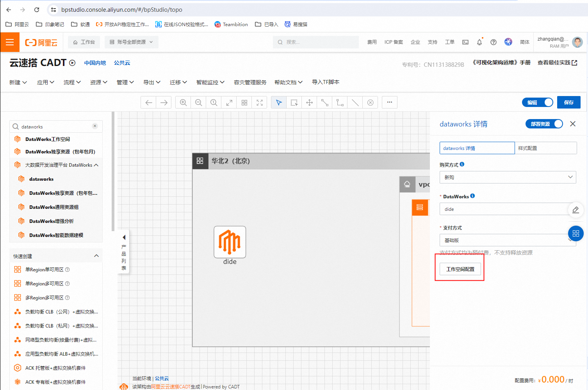Open the 购买方式 dropdown showing 新购
This screenshot has height=390, width=588.
pos(508,177)
